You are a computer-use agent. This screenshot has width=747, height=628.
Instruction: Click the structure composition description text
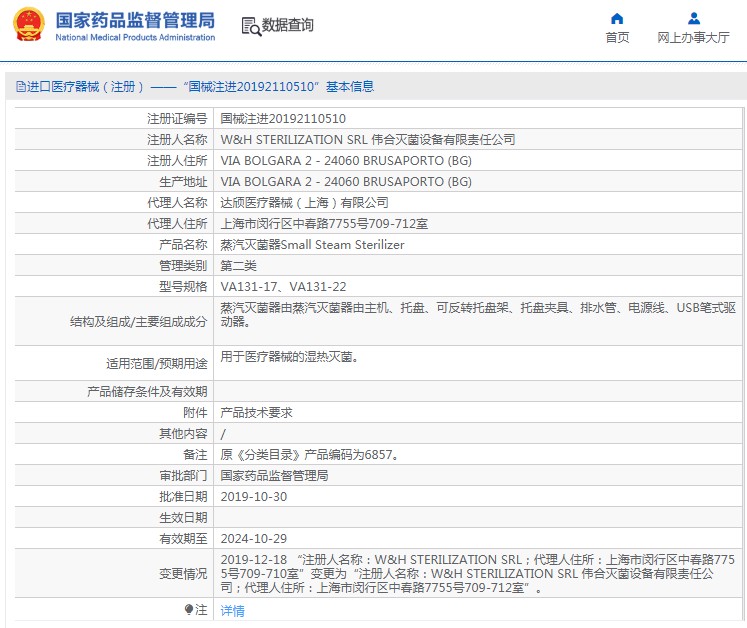click(478, 314)
